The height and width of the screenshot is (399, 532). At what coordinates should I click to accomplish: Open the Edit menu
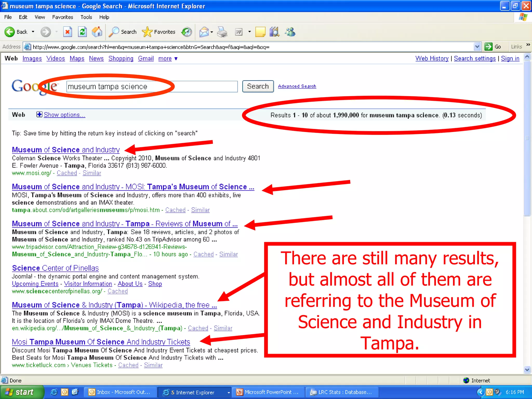[23, 17]
